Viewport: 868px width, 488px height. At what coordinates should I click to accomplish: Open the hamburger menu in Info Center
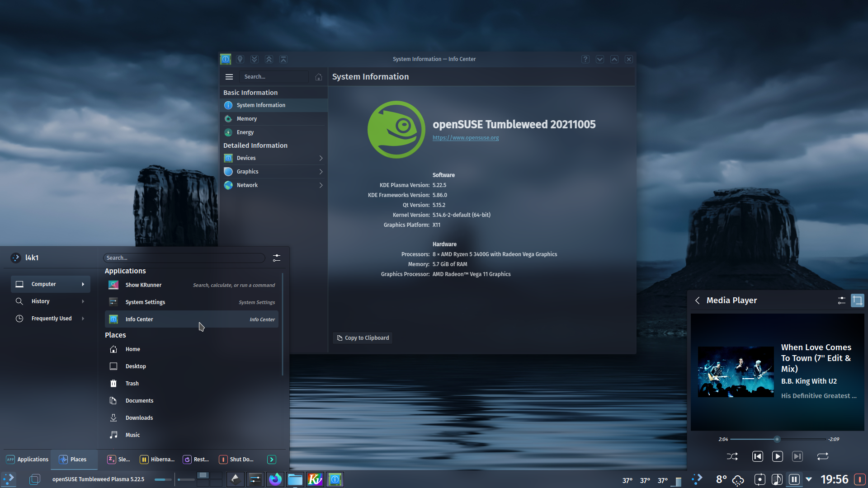[229, 77]
